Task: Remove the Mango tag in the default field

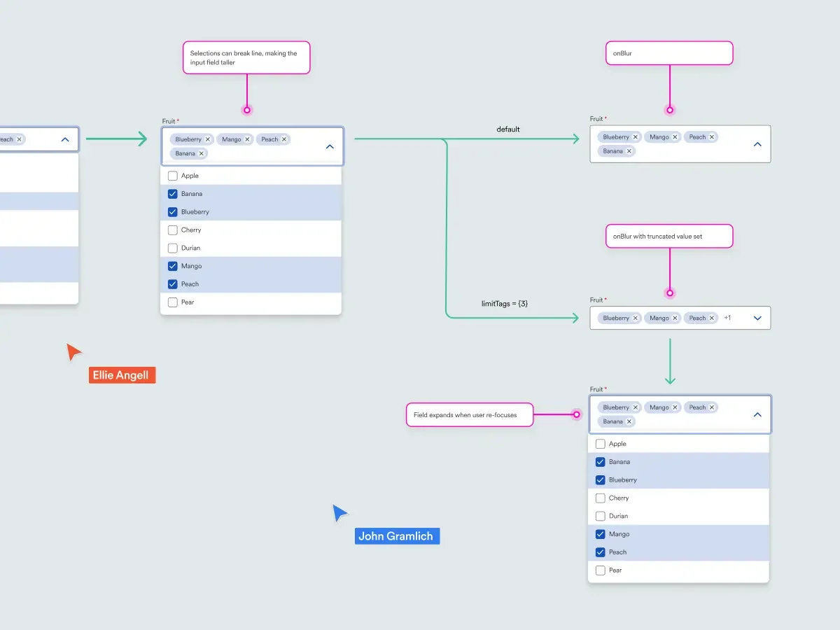Action: click(676, 136)
